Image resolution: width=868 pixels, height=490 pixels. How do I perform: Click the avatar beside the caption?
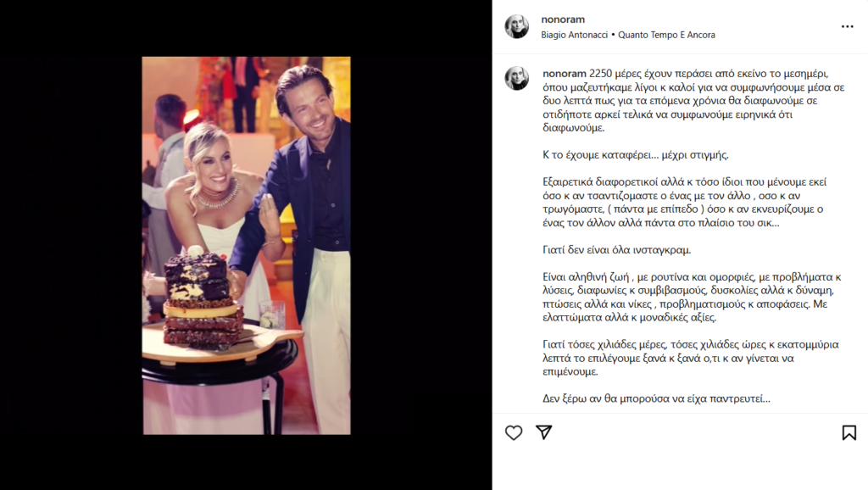coord(516,78)
